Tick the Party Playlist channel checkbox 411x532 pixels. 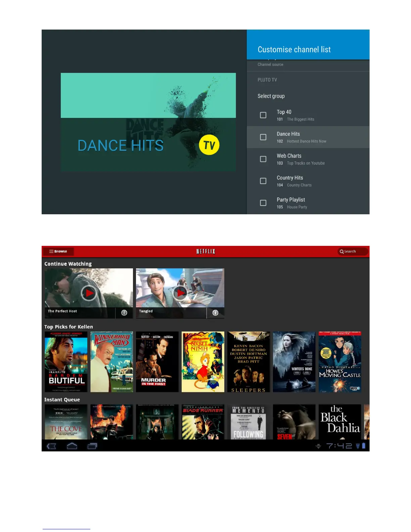[x=263, y=203]
